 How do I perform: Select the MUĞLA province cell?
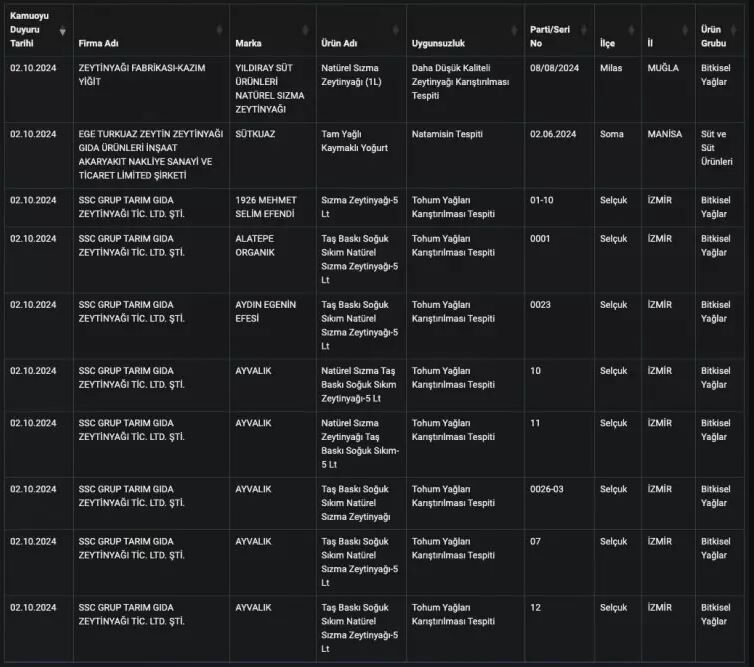(663, 68)
